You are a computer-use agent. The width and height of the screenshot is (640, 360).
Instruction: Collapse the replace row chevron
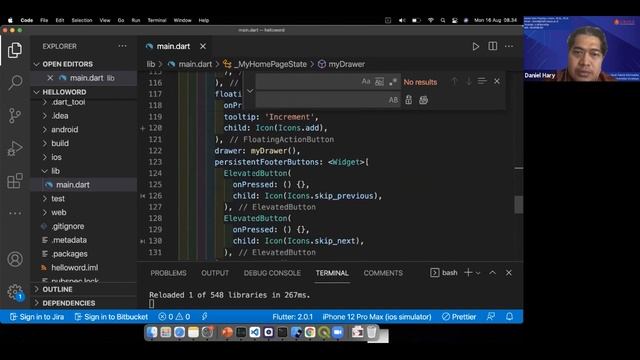(x=250, y=91)
